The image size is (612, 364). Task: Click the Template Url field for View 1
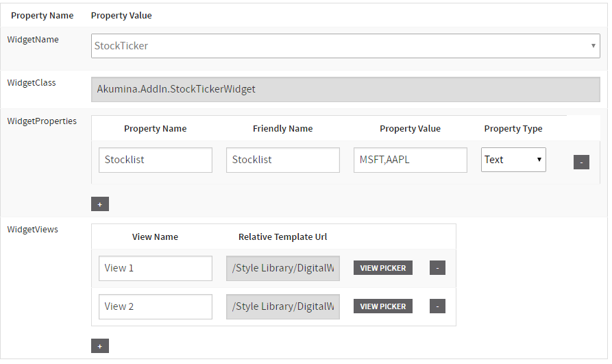282,268
